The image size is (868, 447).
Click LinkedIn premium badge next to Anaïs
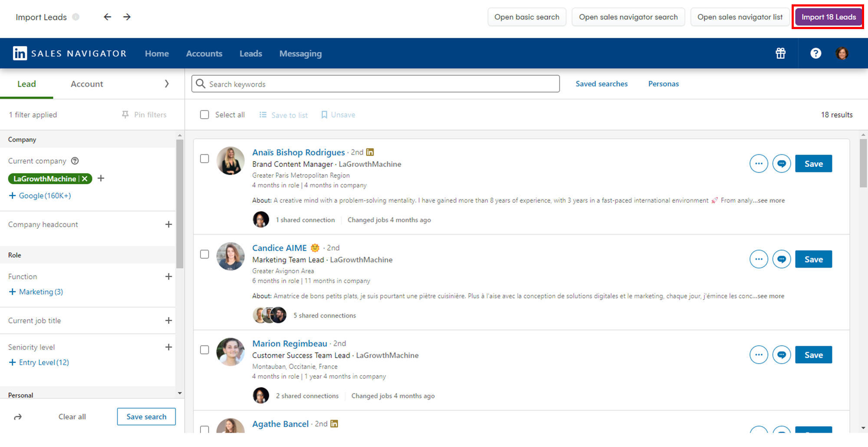(x=370, y=152)
